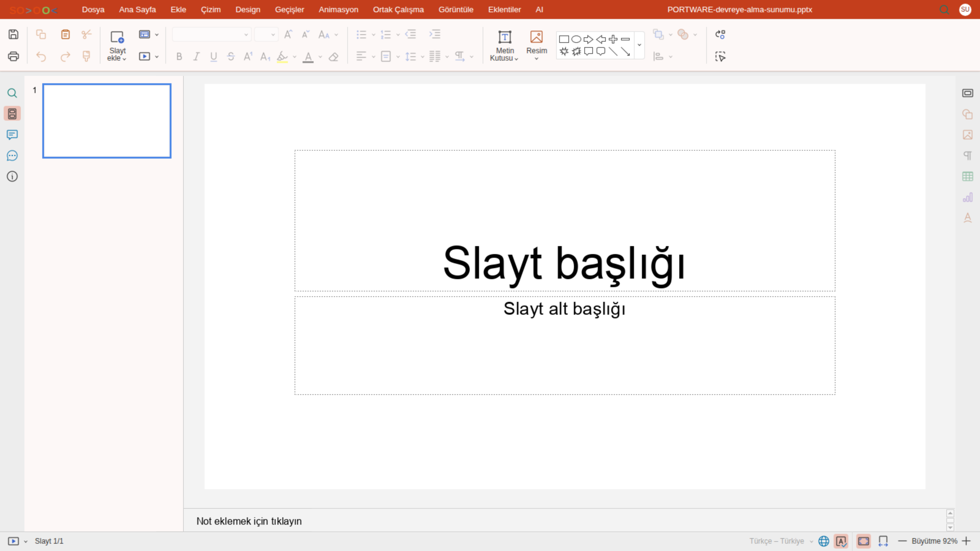Switch to Çizim tab
This screenshot has width=980, height=551.
click(211, 9)
